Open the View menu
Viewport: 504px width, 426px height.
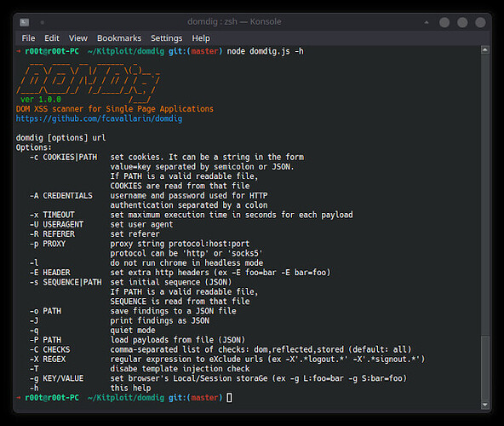(x=78, y=38)
